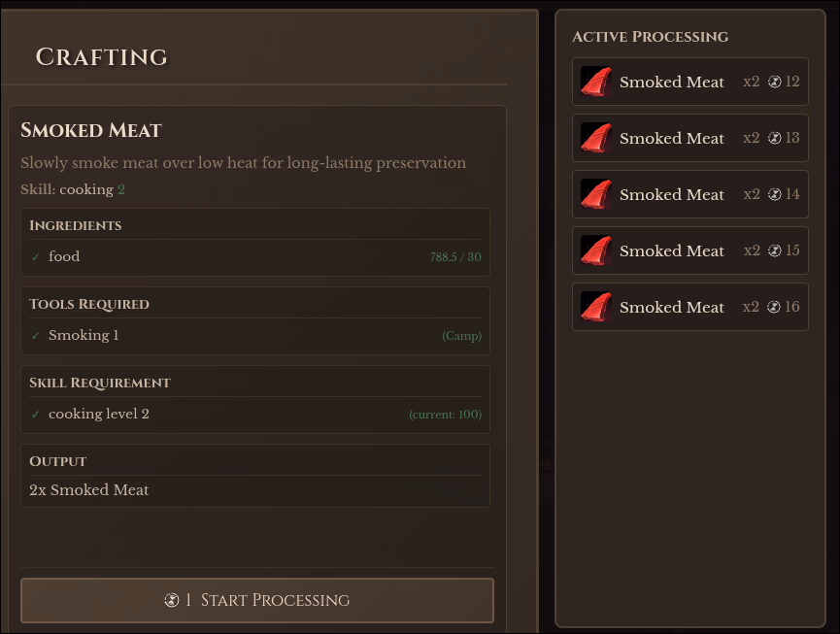Click the meat icon in the timer-12 row

(x=595, y=82)
